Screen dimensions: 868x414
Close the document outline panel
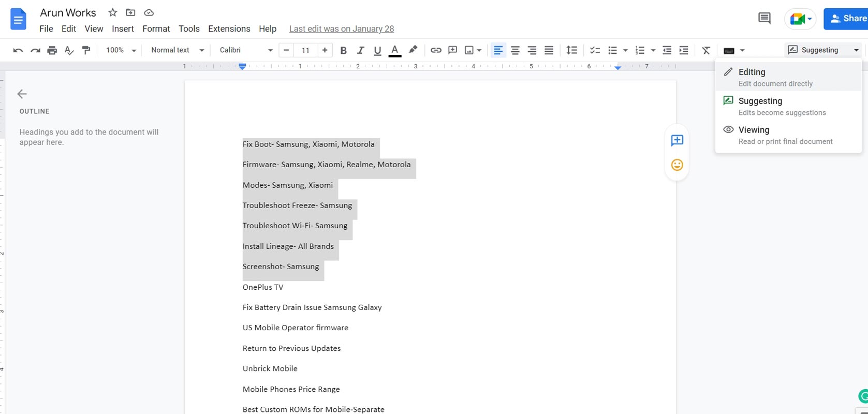pyautogui.click(x=22, y=94)
